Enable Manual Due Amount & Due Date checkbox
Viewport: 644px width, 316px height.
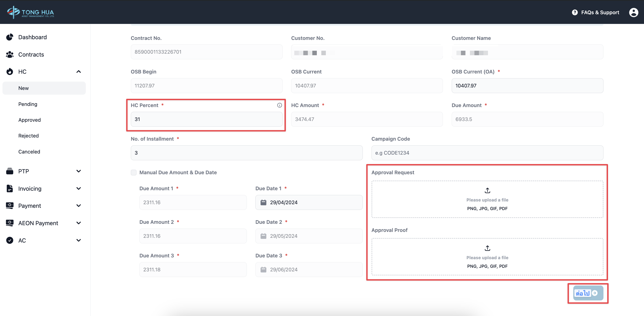[x=134, y=172]
